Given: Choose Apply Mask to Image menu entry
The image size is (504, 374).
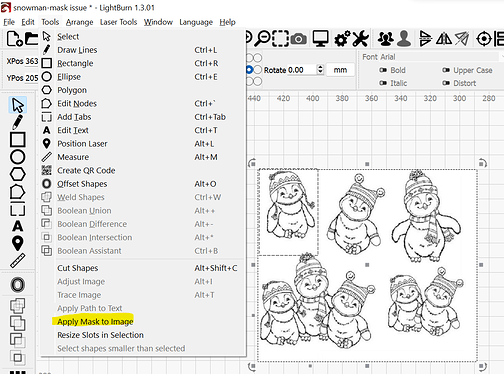Looking at the screenshot, I should click(95, 322).
